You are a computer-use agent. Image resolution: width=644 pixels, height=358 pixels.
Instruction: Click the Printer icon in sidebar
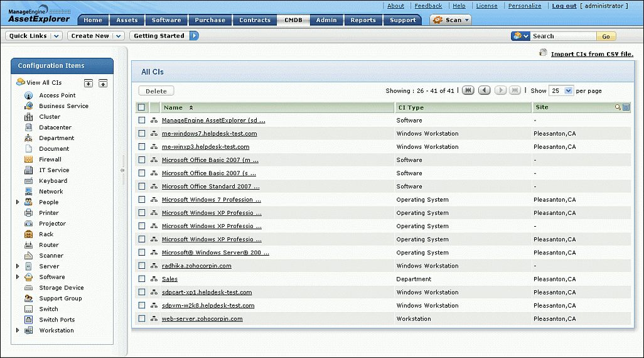tap(28, 213)
